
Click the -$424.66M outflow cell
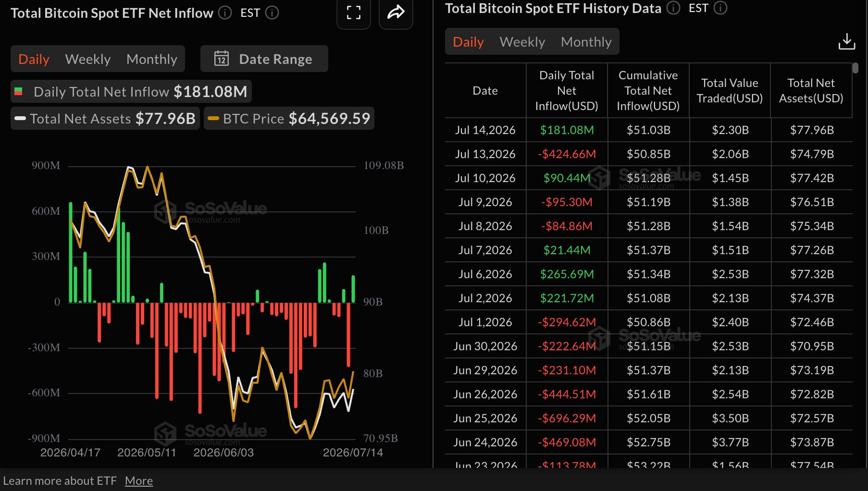[x=567, y=154]
